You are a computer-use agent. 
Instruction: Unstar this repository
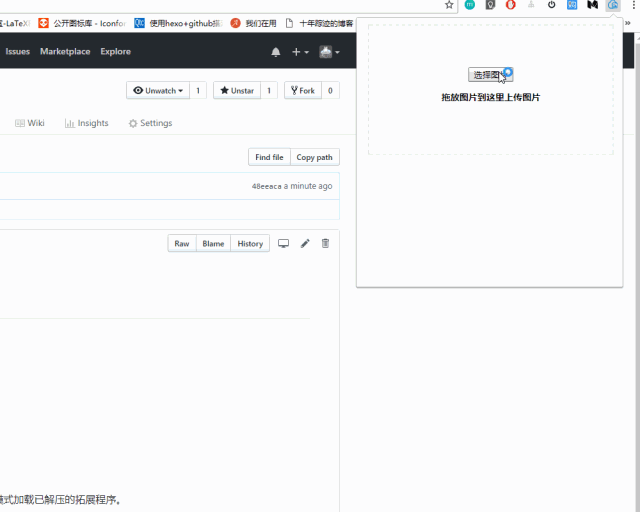(x=237, y=91)
